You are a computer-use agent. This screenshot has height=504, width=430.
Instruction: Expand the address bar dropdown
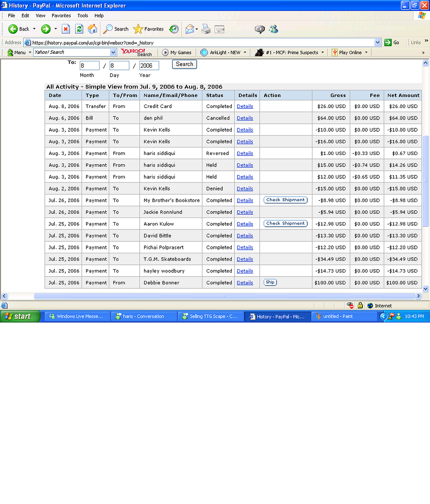click(377, 42)
